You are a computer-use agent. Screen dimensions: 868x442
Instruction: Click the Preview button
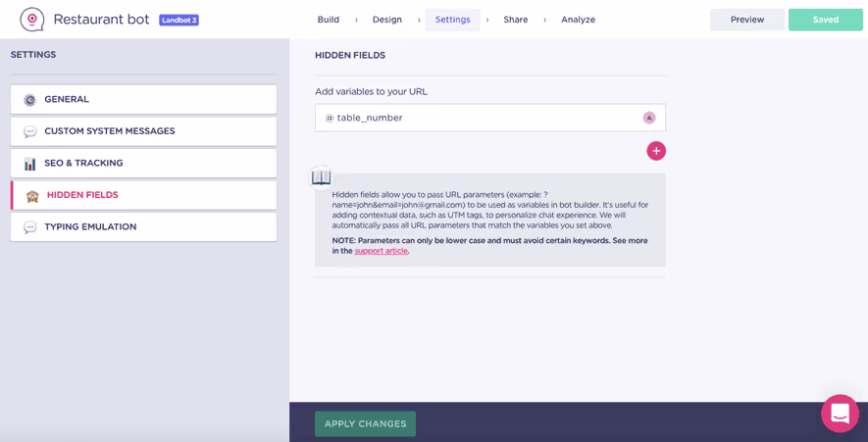[747, 20]
